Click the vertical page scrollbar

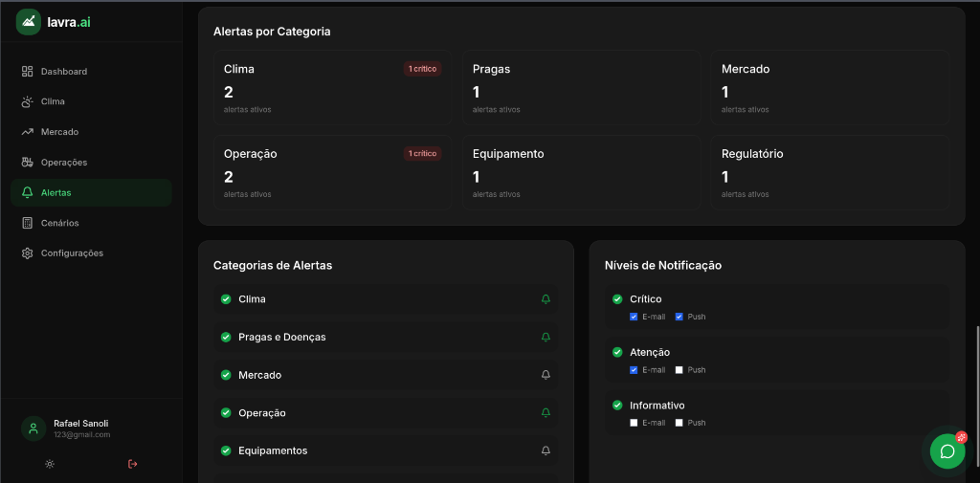coord(976,383)
